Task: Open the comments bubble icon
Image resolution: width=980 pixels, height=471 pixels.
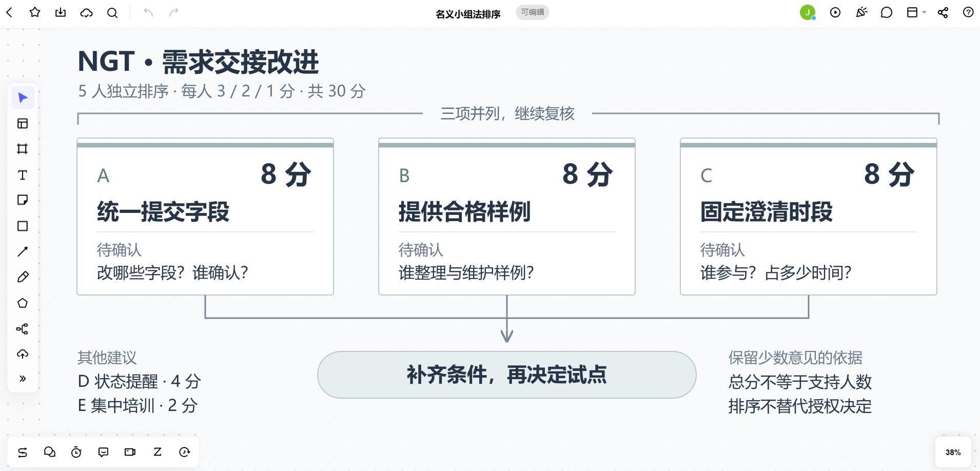Action: (x=887, y=12)
